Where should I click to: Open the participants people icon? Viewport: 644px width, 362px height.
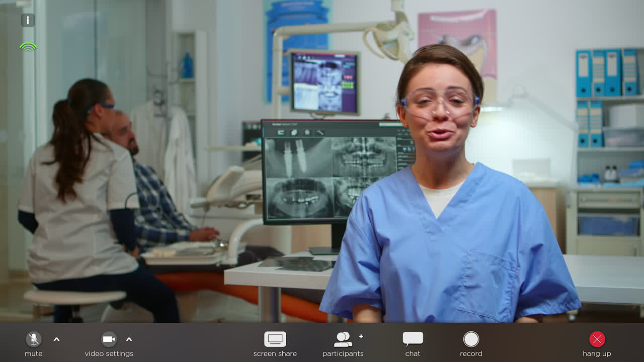point(343,339)
